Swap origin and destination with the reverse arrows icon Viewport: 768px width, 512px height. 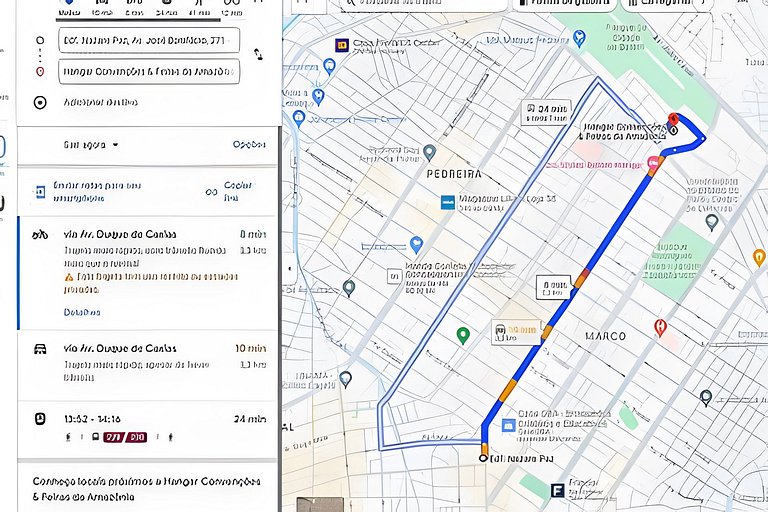258,54
